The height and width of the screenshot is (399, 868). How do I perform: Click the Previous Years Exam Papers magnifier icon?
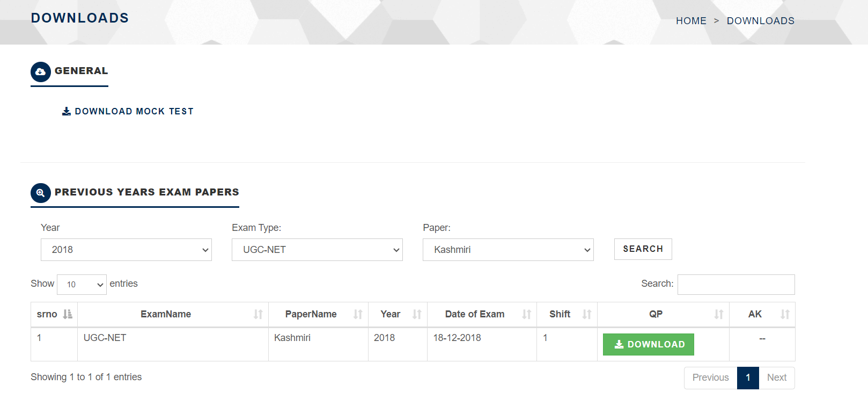click(x=40, y=193)
